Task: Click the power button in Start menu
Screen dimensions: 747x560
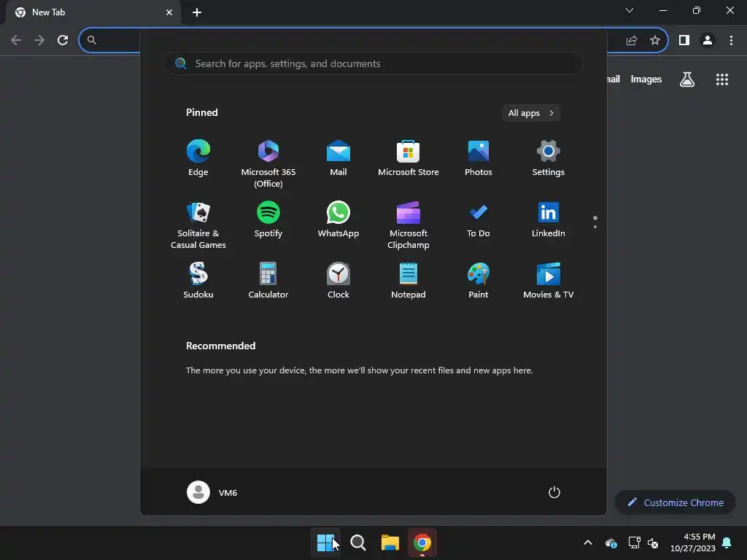Action: [554, 492]
